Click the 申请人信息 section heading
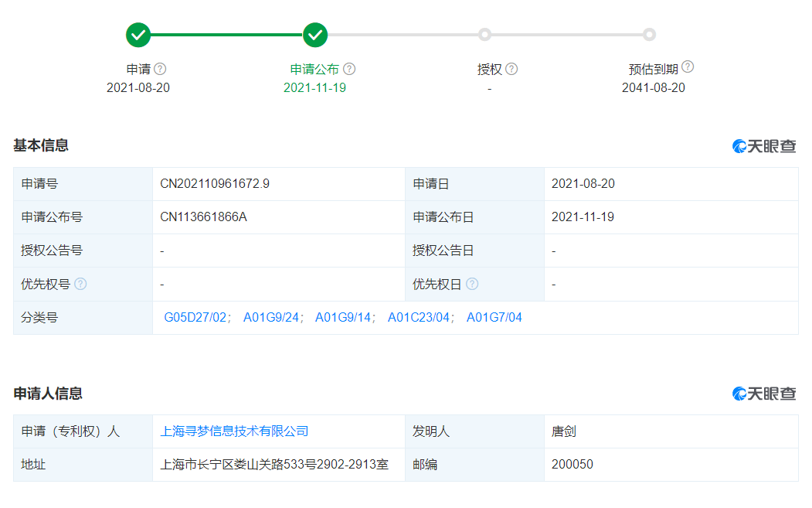The width and height of the screenshot is (812, 508). coord(48,394)
